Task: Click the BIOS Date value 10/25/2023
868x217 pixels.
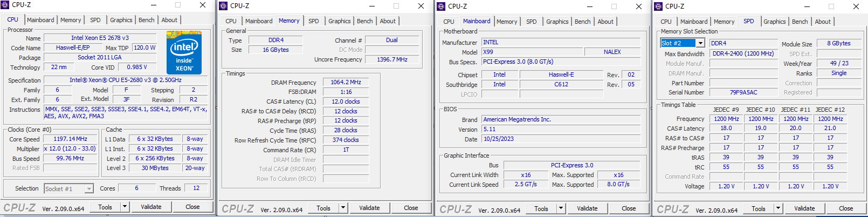Action: tap(561, 139)
